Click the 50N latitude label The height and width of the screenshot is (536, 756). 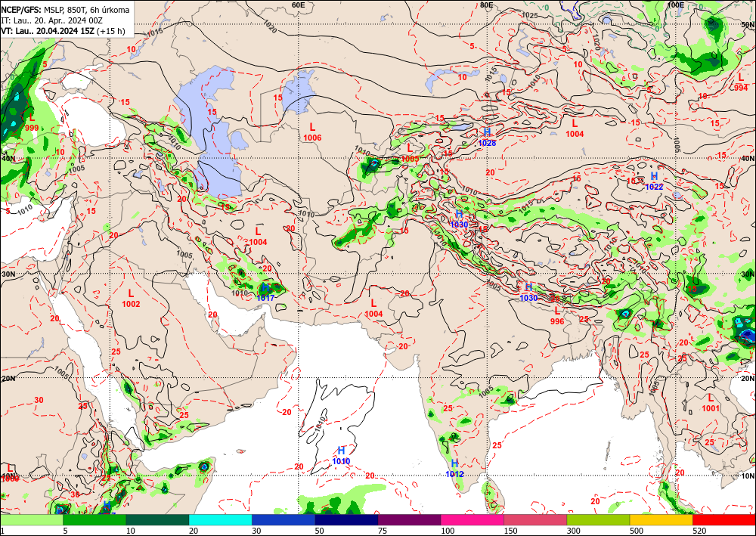(x=748, y=25)
